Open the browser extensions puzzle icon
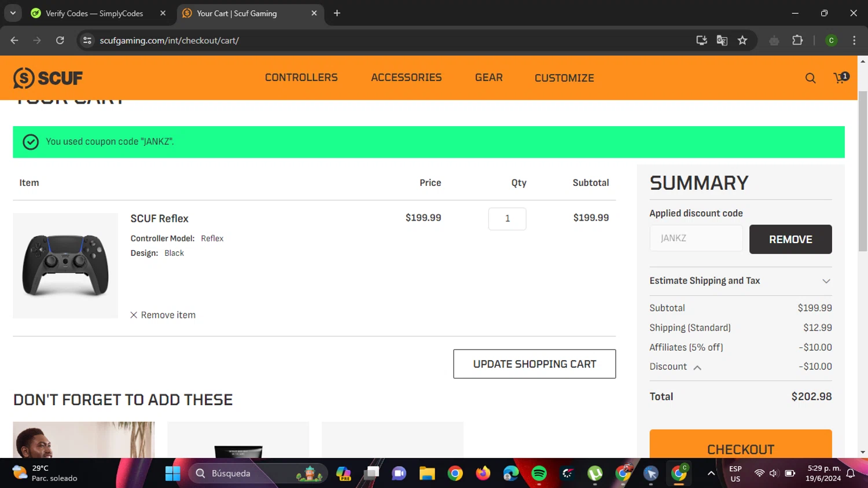This screenshot has height=488, width=868. [x=797, y=41]
